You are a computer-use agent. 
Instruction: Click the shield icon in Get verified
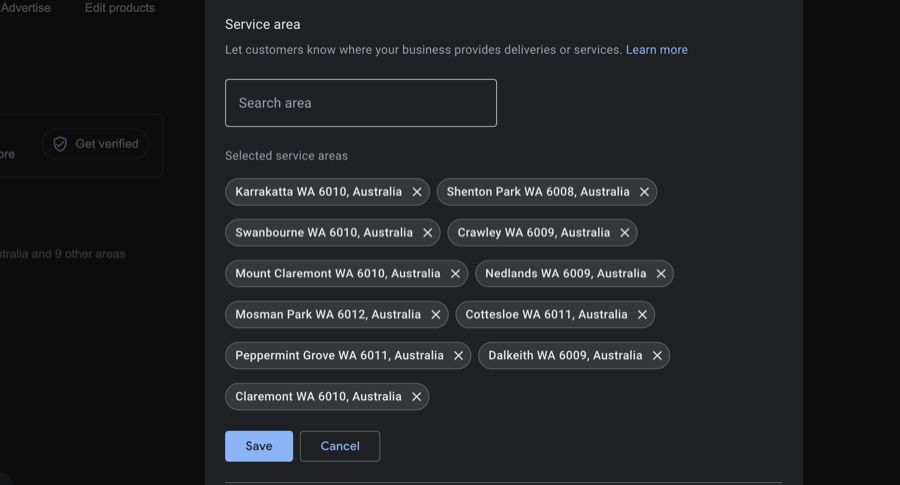[60, 144]
